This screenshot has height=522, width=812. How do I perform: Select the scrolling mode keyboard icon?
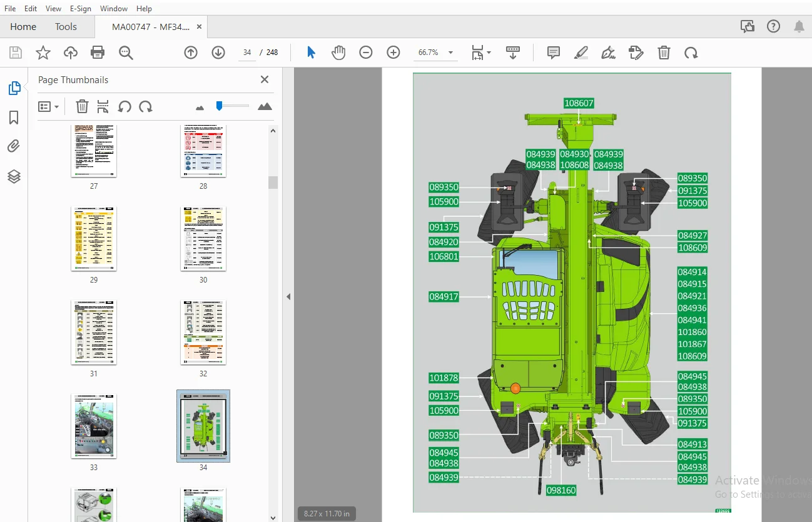(513, 53)
